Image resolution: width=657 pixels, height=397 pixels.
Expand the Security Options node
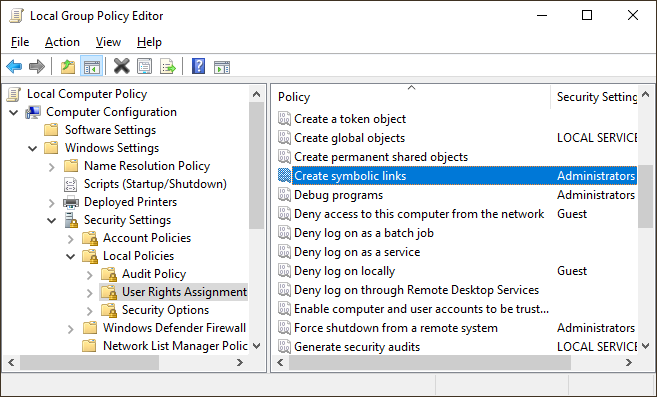point(90,311)
